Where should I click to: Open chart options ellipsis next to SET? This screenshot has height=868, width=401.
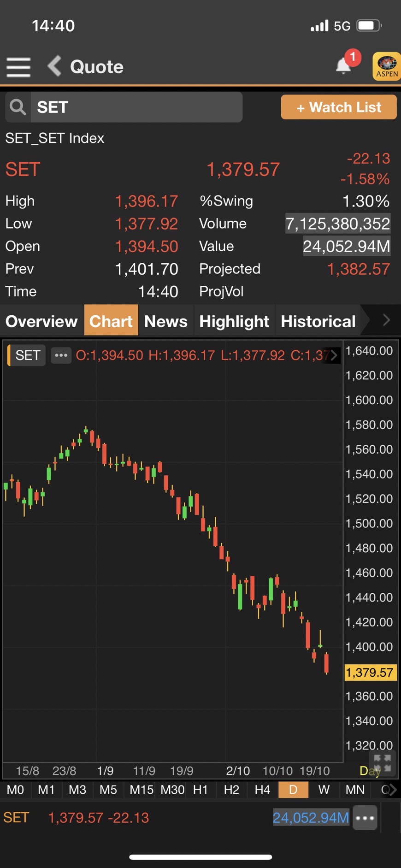coord(61,355)
